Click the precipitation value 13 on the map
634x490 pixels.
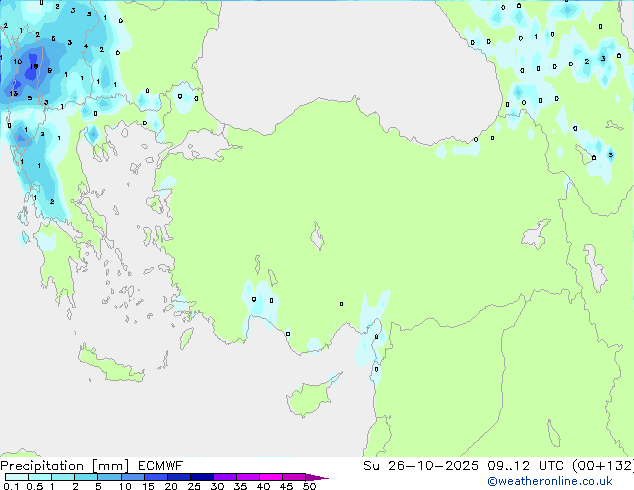(13, 94)
